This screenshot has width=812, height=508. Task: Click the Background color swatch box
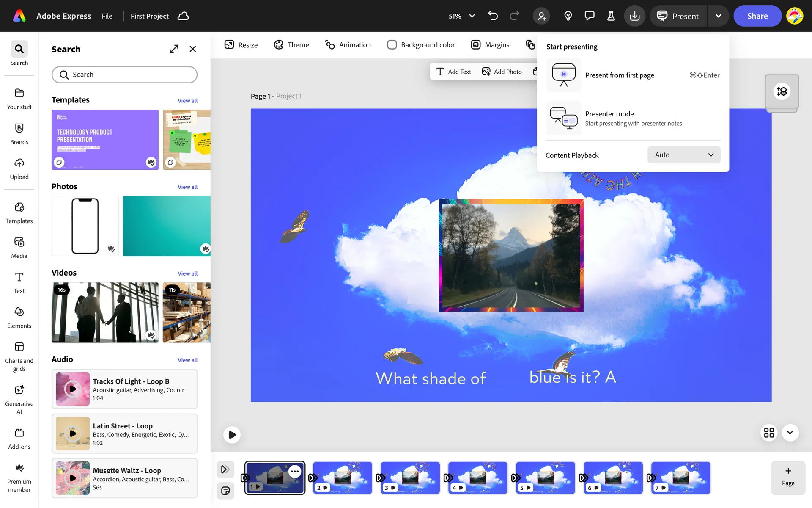pyautogui.click(x=392, y=45)
